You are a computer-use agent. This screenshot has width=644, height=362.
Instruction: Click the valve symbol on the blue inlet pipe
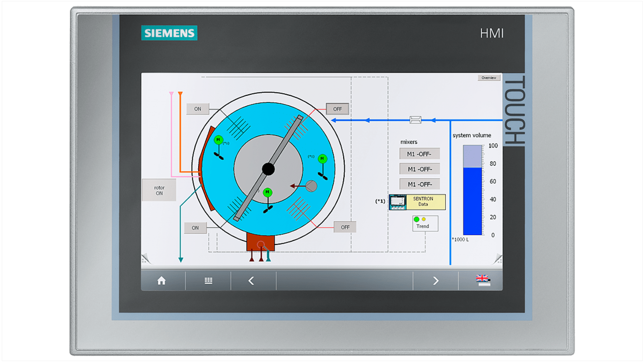[x=415, y=120]
